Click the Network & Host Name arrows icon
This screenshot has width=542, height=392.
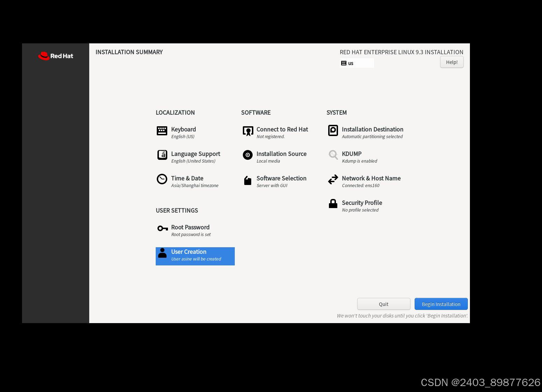coord(333,179)
